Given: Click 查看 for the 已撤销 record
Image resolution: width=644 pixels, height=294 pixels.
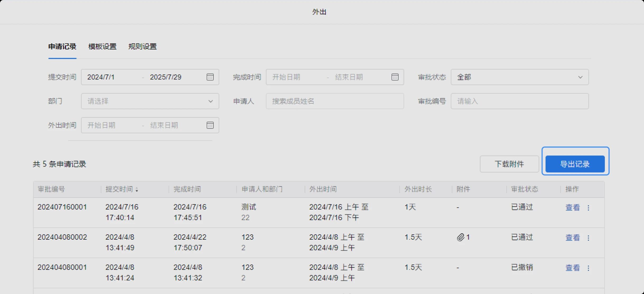Looking at the screenshot, I should click(x=572, y=268).
